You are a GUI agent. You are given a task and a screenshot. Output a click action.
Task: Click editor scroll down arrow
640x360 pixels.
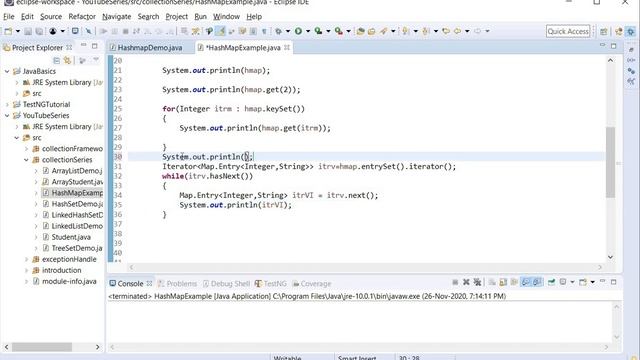(x=610, y=257)
